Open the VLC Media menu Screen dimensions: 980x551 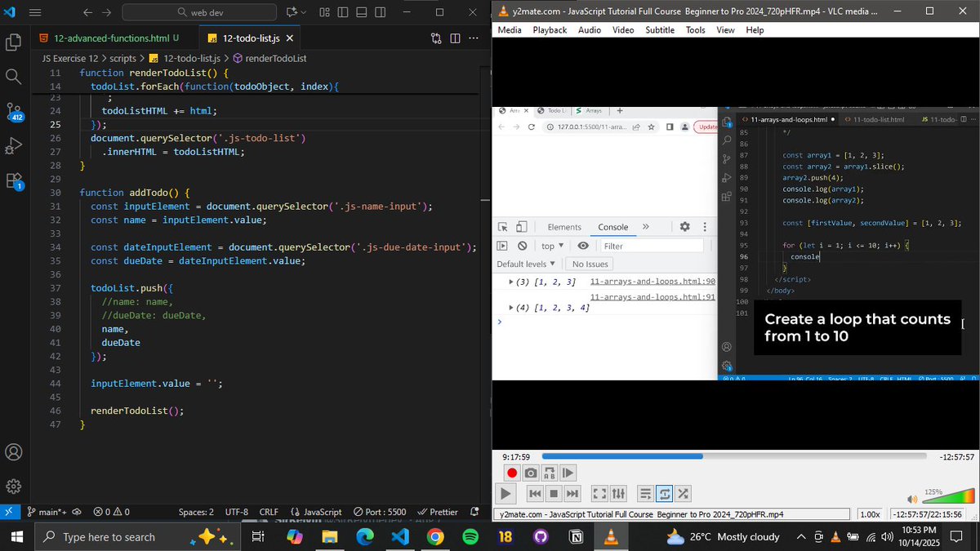click(x=510, y=30)
